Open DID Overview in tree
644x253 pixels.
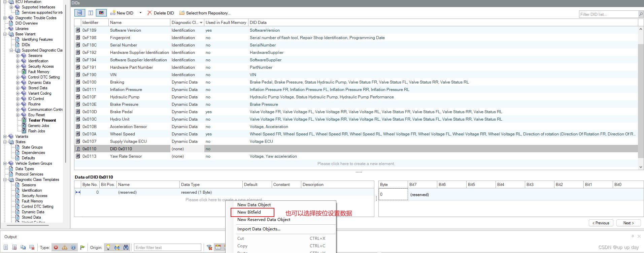[27, 23]
